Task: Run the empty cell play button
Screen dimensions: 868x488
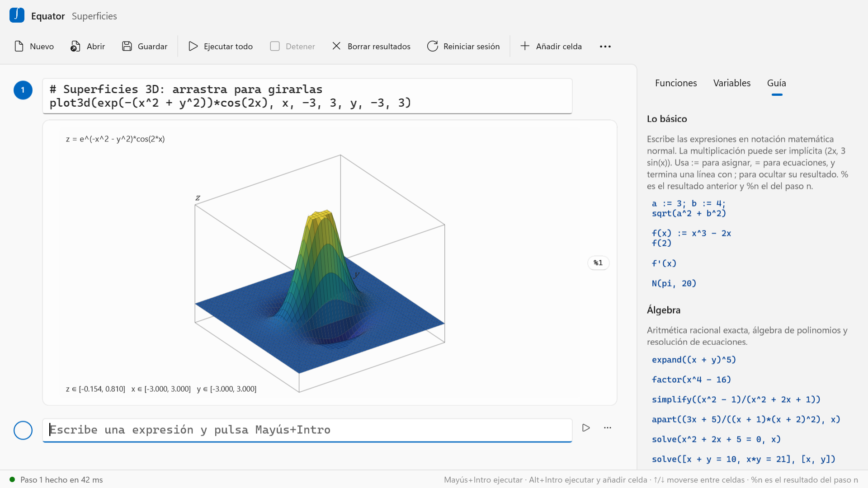Action: [586, 428]
